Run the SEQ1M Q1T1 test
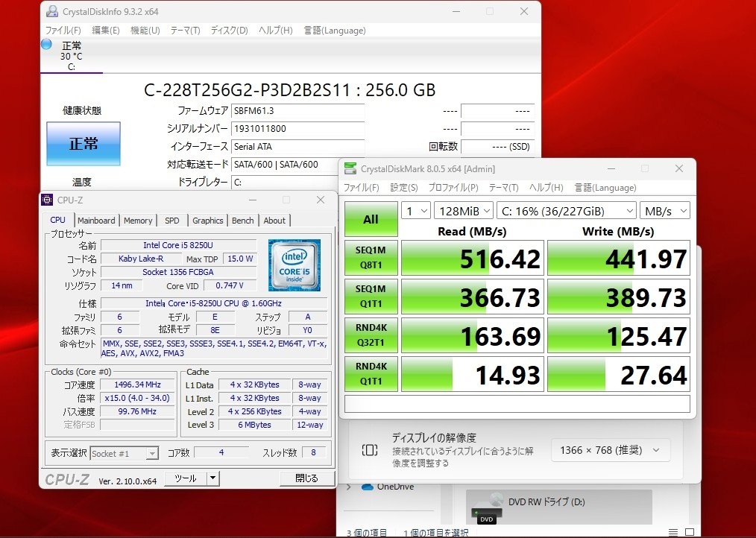 click(371, 297)
